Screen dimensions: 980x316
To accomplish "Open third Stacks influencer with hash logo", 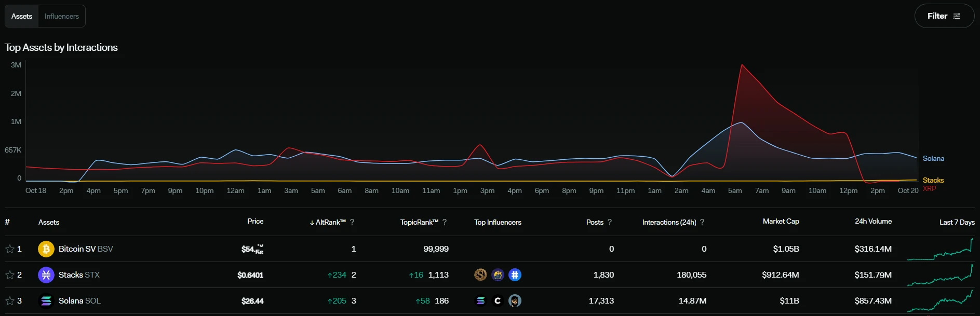I will (515, 275).
